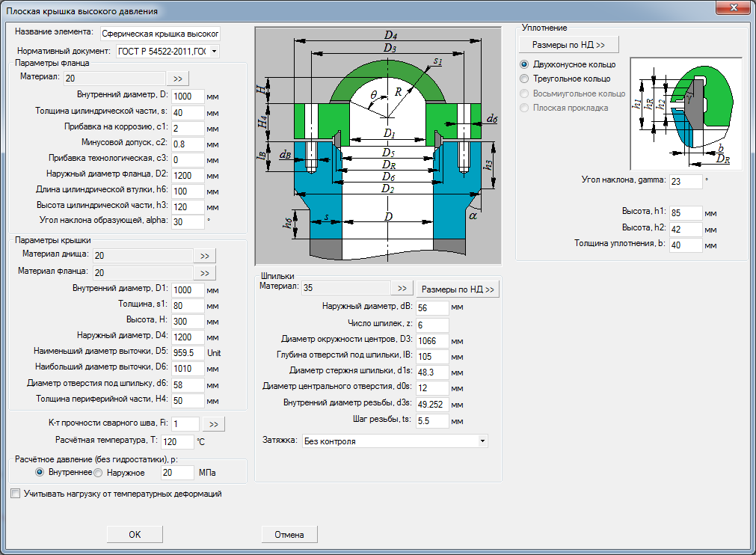This screenshot has height=555, width=756.
Task: Click the Название элемента input field
Action: click(160, 34)
